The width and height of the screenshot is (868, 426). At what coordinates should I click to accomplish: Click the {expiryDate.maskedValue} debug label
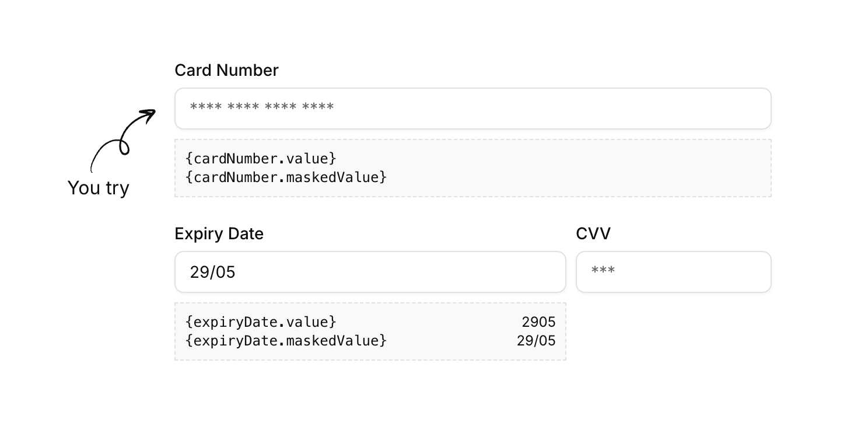click(286, 340)
